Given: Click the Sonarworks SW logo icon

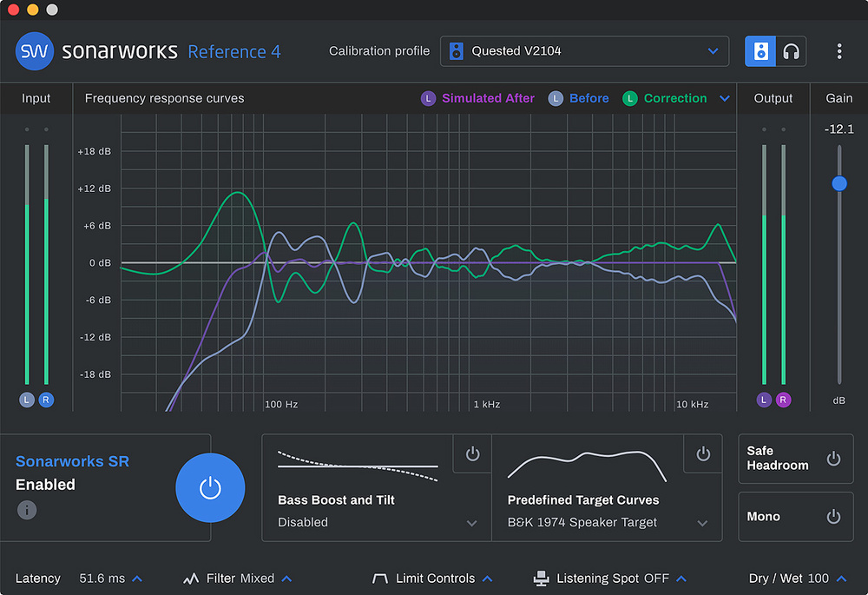Looking at the screenshot, I should pos(35,51).
